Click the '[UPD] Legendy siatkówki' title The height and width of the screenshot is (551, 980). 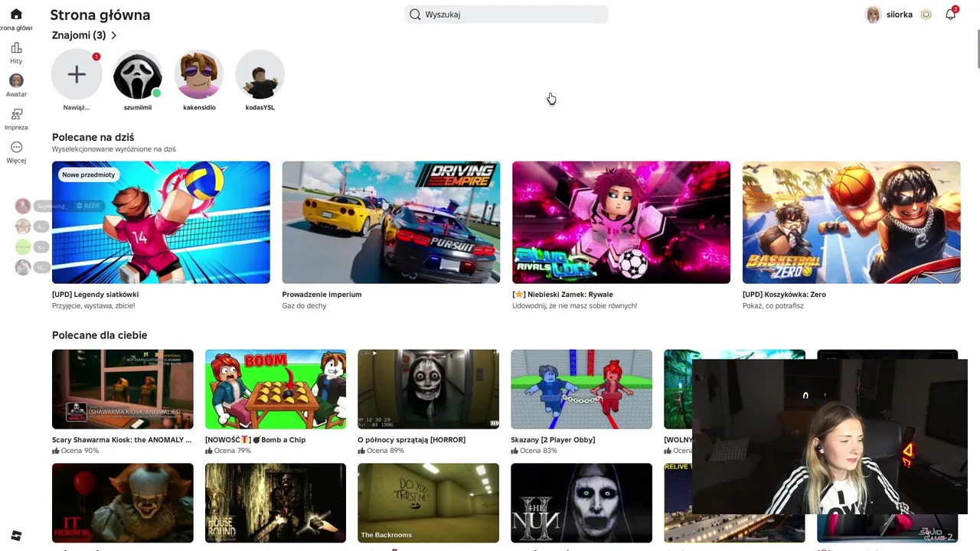click(96, 295)
